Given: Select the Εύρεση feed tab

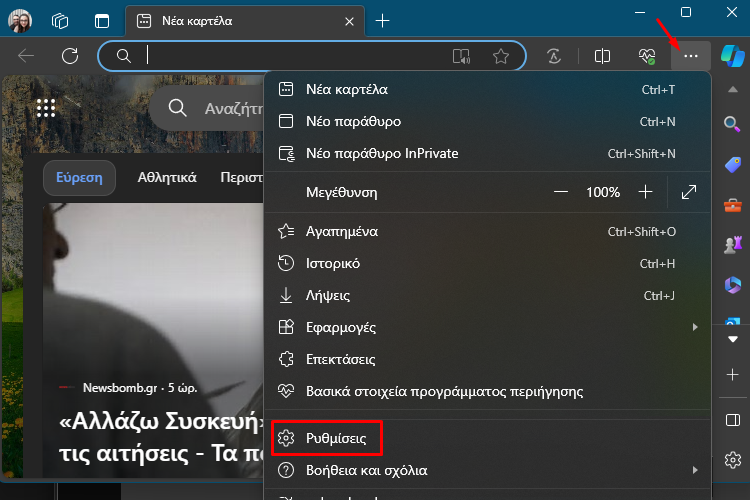Looking at the screenshot, I should tap(79, 178).
